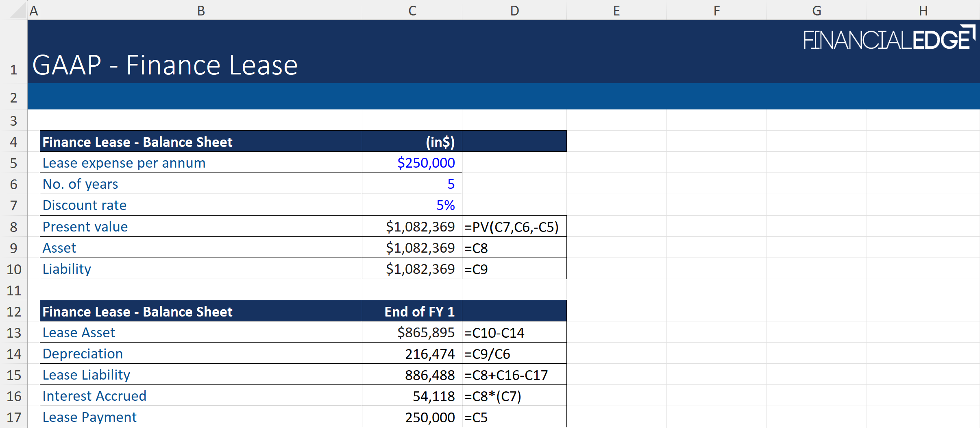980x428 pixels.
Task: Select column B header
Action: (x=201, y=11)
